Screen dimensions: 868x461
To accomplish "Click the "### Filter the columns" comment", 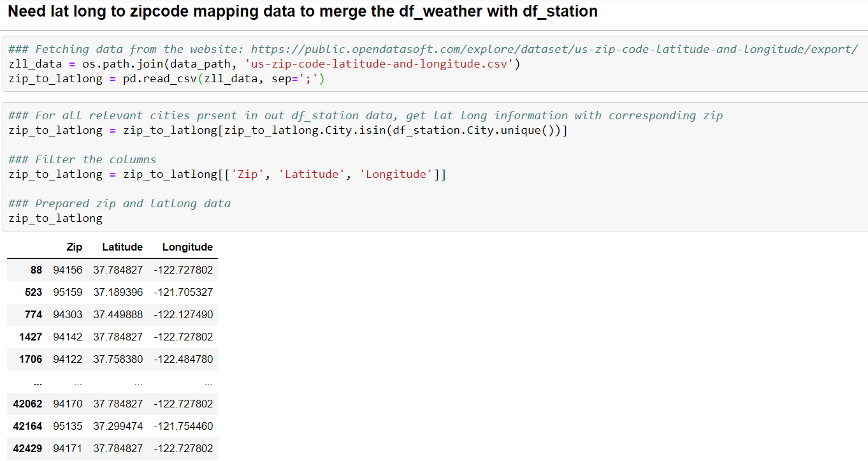I will pyautogui.click(x=82, y=159).
